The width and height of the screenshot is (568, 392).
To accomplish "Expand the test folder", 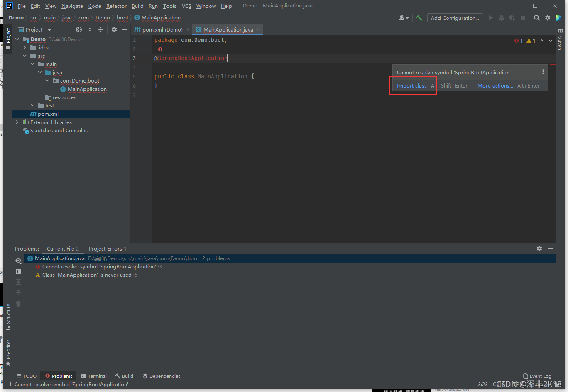I will click(x=32, y=106).
